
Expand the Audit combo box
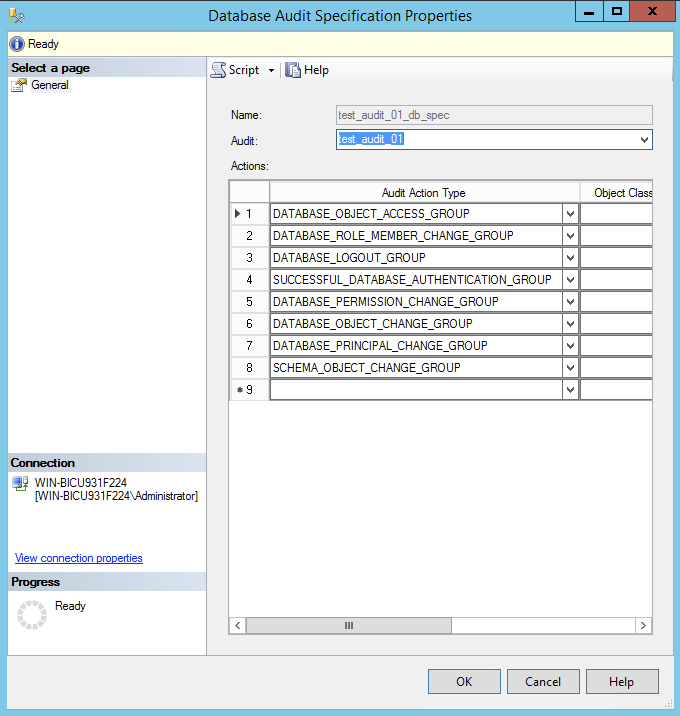pos(644,140)
